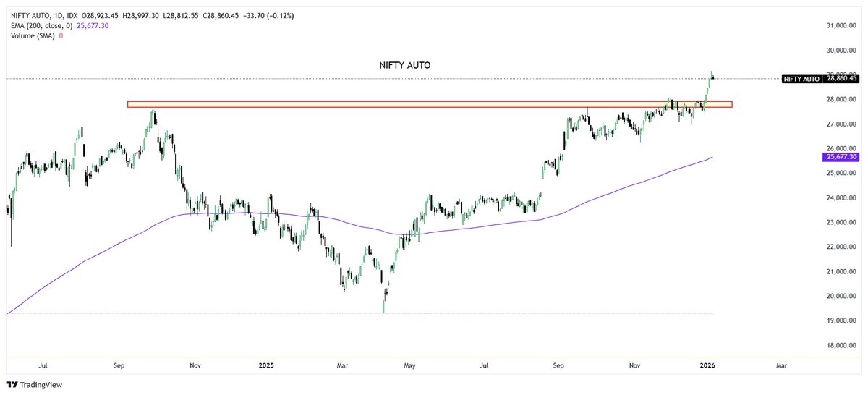The image size is (868, 395).
Task: Click the 22,000.00 price axis label
Action: [x=841, y=247]
